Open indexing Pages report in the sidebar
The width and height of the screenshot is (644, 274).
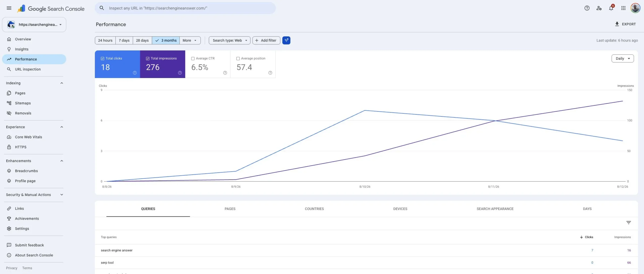click(x=34, y=93)
